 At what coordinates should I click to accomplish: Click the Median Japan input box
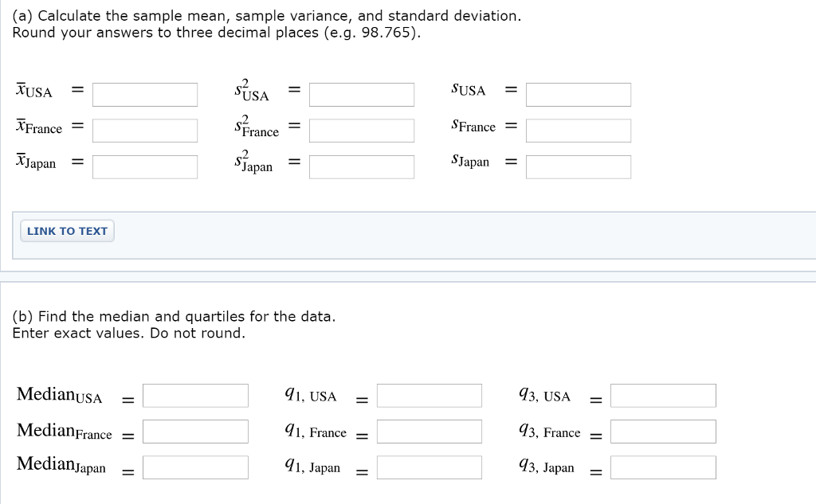tap(195, 467)
